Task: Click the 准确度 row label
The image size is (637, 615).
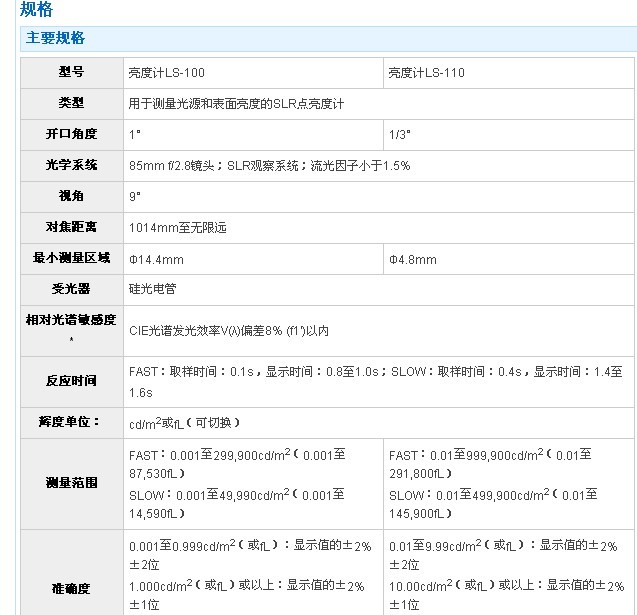Action: [x=71, y=587]
